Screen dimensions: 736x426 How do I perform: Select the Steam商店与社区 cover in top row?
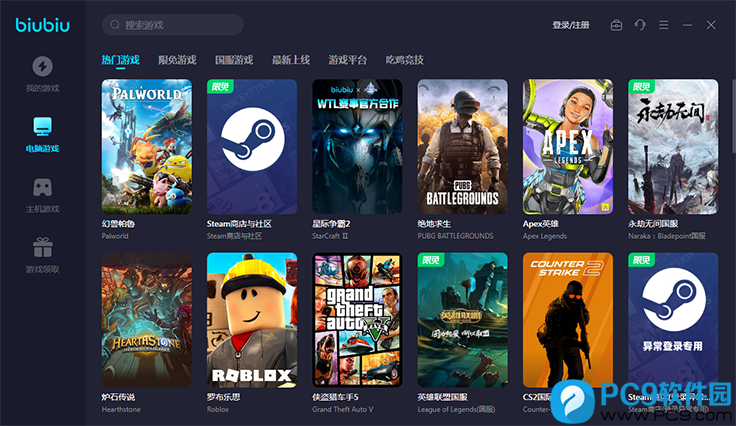tap(252, 146)
